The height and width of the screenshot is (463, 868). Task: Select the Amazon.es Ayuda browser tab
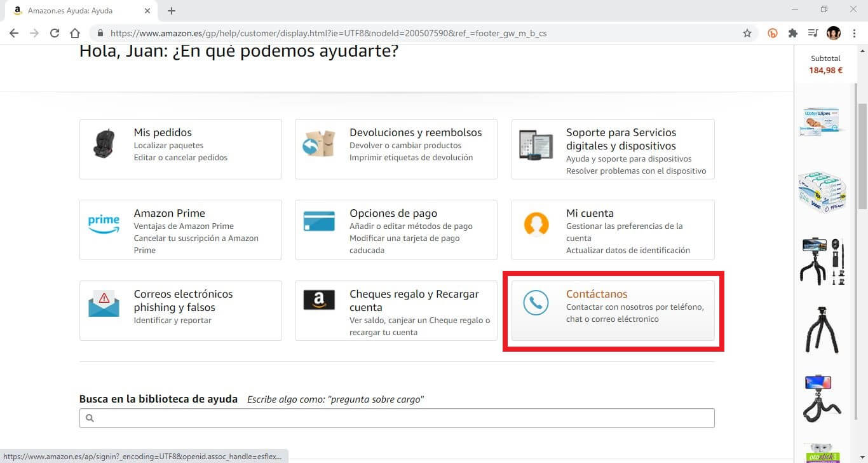tap(81, 11)
